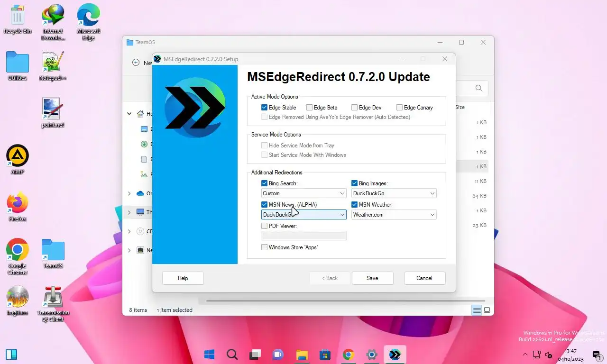The height and width of the screenshot is (364, 607).
Task: Click the Size column header in Explorer
Action: [460, 108]
